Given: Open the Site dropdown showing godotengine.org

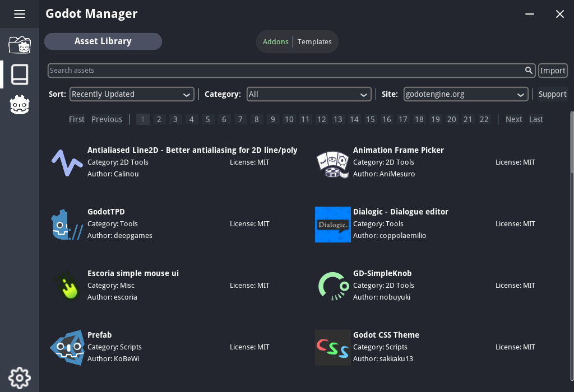Looking at the screenshot, I should coord(466,94).
